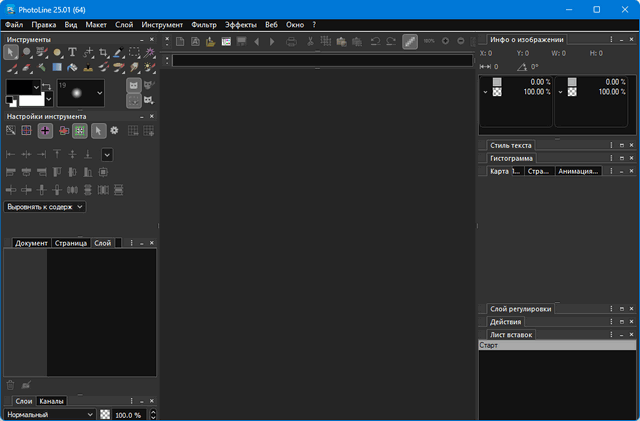Select the Zoom magnifier tool
This screenshot has width=640, height=421.
click(x=27, y=52)
